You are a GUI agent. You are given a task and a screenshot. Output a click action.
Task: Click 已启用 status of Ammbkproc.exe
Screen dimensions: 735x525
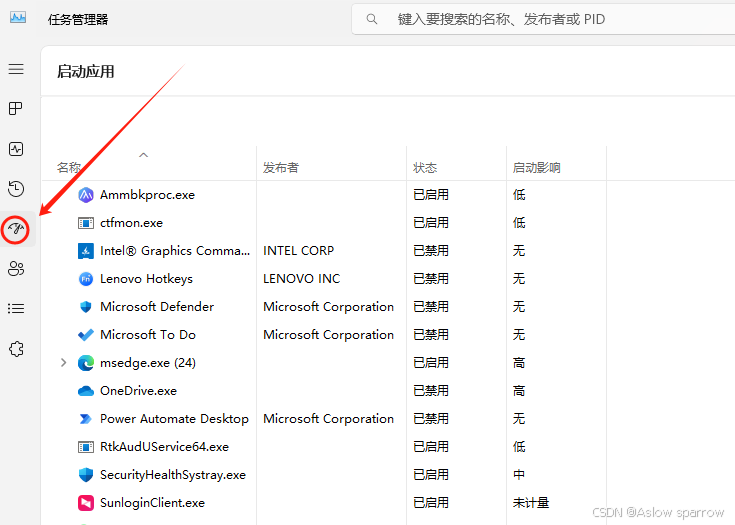(431, 195)
